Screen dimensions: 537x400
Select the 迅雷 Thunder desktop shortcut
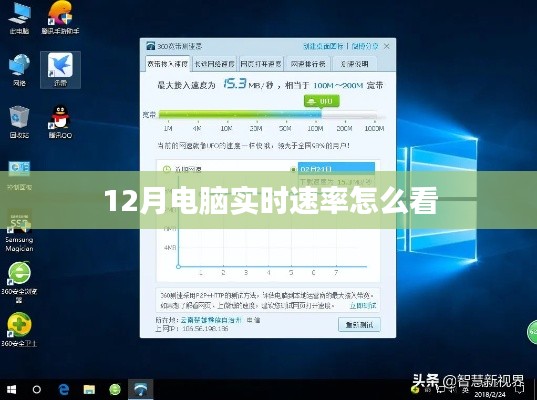[x=60, y=70]
